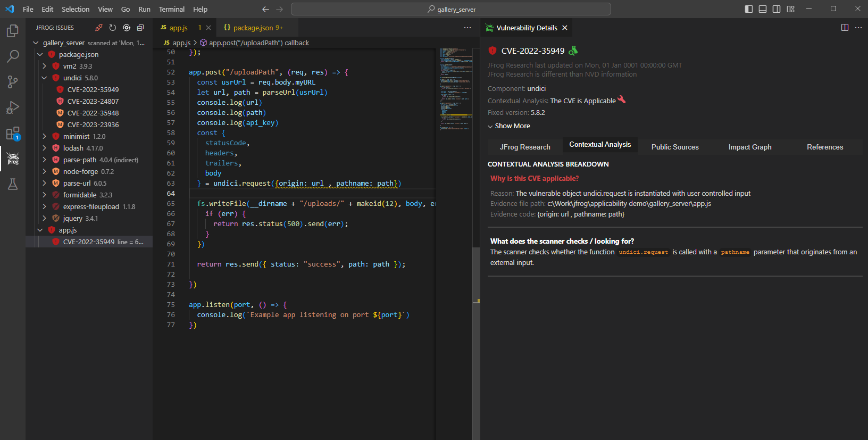Open More Actions in Vulnerability Details group

[x=858, y=28]
